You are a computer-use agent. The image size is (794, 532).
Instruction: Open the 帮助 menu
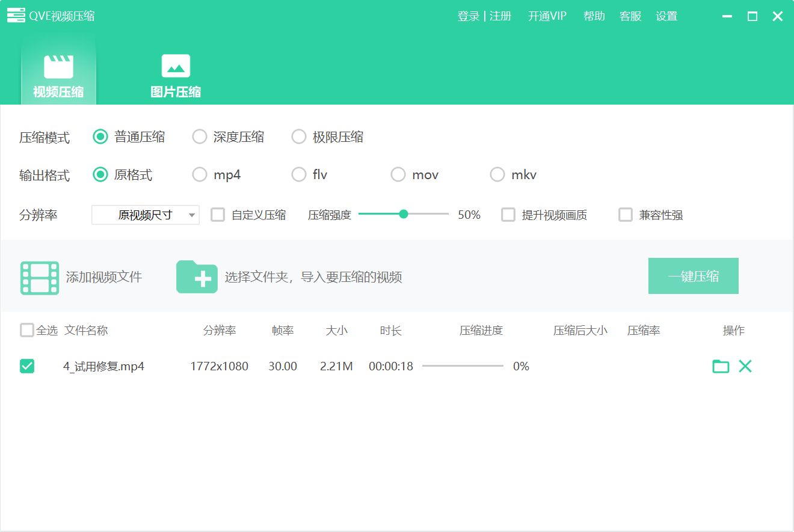point(594,16)
